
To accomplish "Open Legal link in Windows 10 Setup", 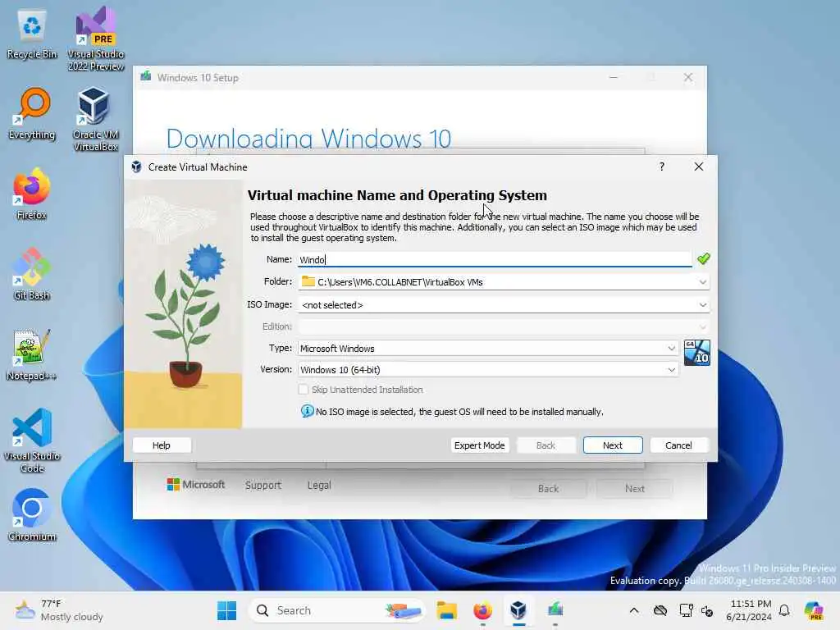I will click(319, 485).
